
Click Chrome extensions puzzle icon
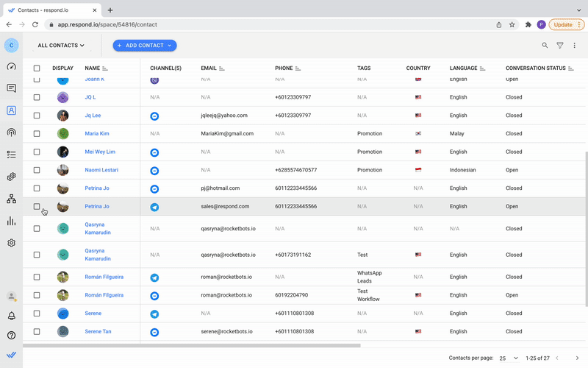[528, 25]
